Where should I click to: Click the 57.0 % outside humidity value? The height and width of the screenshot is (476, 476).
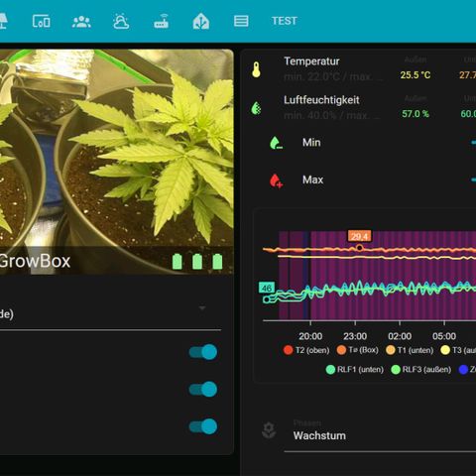point(416,114)
